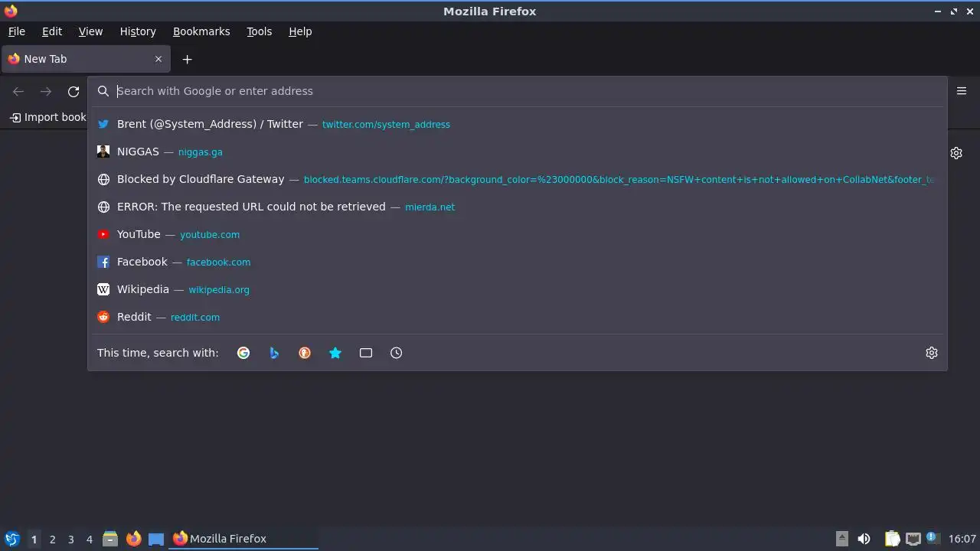Select the New Tab tab
The image size is (980, 551).
(x=86, y=59)
